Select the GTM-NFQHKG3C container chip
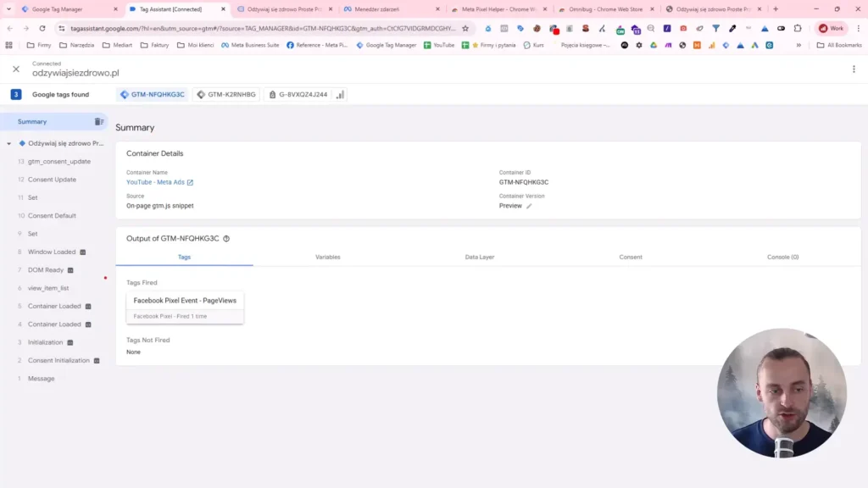The image size is (868, 488). coord(153,95)
